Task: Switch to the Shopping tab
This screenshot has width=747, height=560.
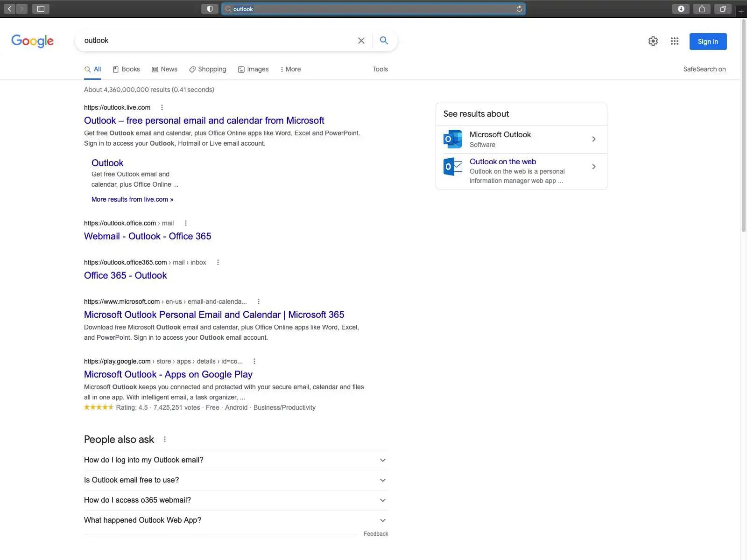Action: (207, 69)
